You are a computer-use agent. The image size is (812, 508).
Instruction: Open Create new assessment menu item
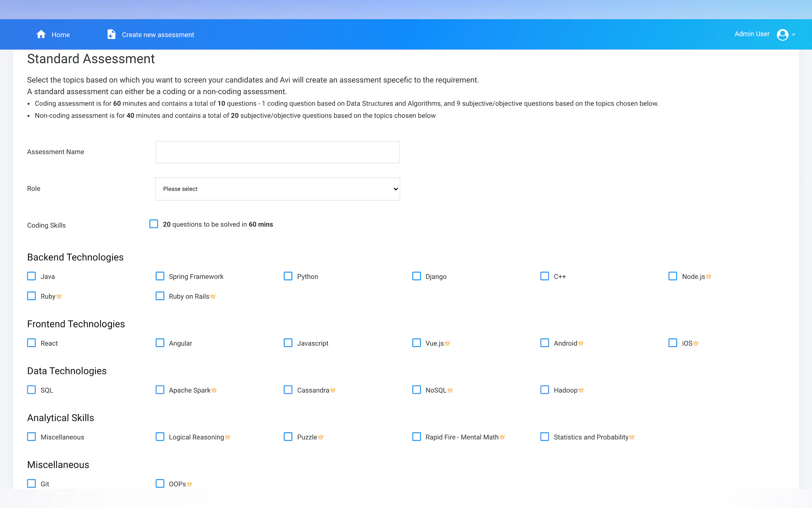coord(158,35)
